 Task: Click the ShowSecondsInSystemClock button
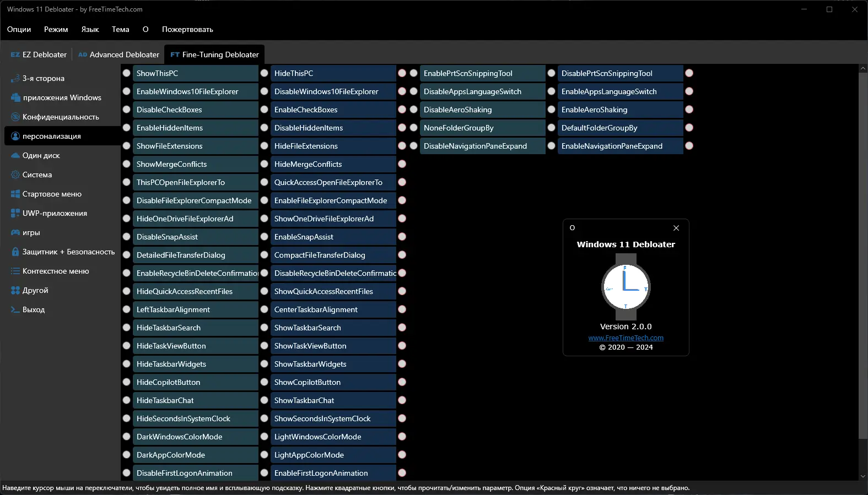[x=333, y=418]
